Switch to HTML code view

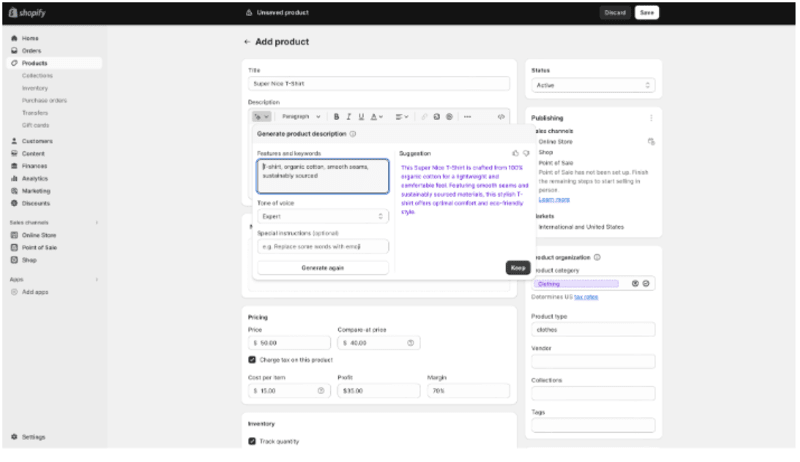[501, 117]
